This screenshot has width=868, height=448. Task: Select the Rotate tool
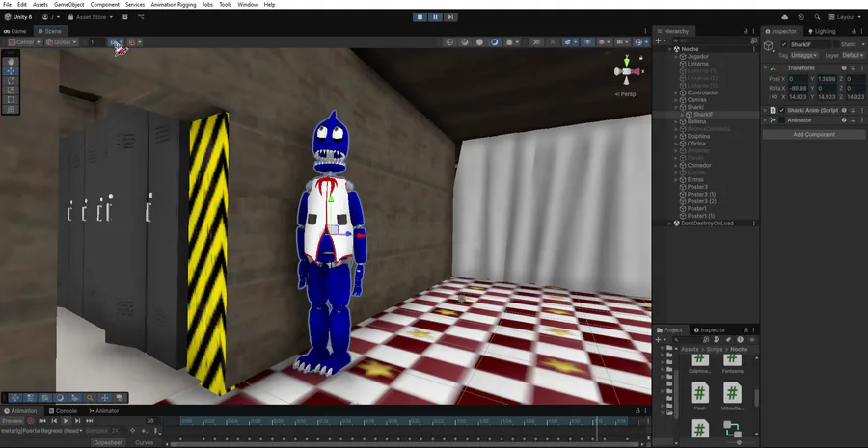(x=11, y=81)
